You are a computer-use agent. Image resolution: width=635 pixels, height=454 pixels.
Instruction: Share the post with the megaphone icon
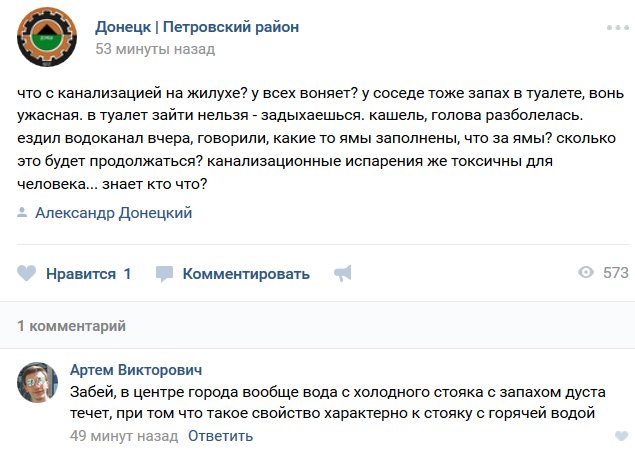(x=343, y=273)
